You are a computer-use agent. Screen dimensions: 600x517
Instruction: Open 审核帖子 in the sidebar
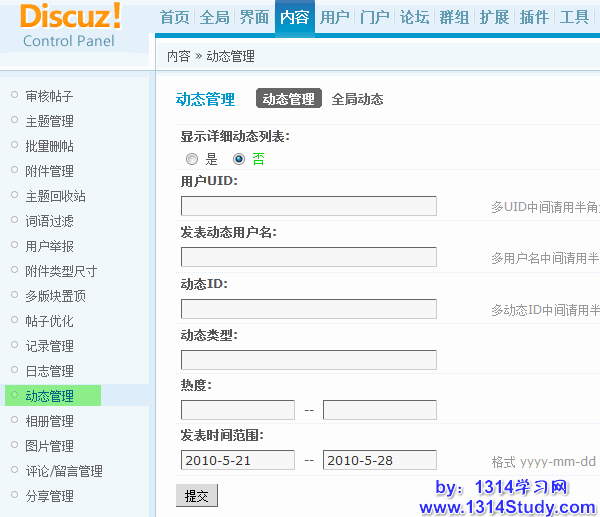[49, 96]
